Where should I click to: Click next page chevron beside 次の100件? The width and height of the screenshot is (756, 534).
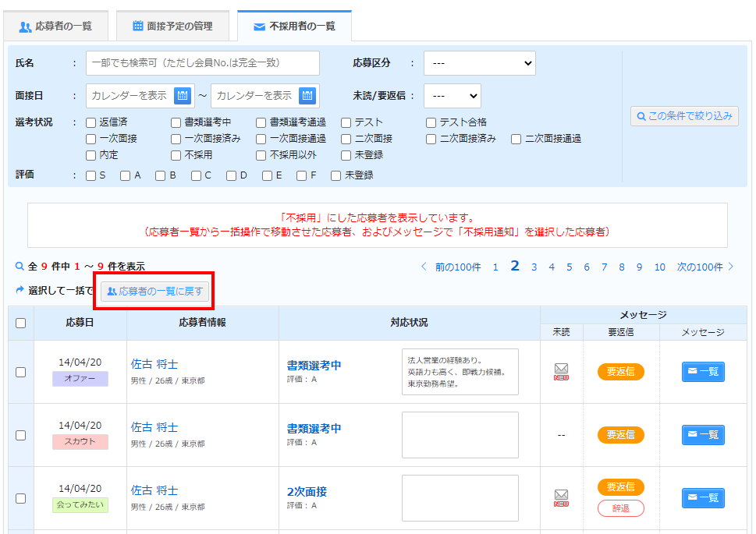[731, 267]
